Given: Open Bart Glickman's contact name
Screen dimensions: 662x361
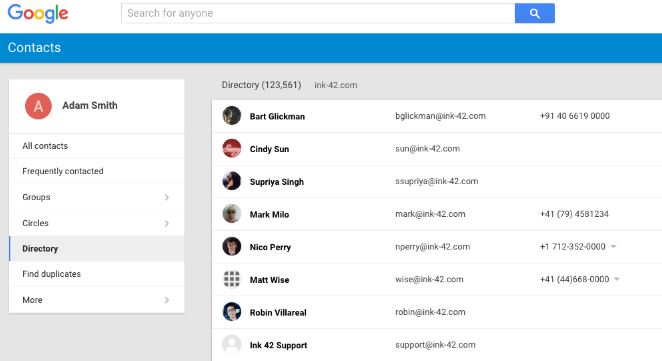Looking at the screenshot, I should pos(277,117).
